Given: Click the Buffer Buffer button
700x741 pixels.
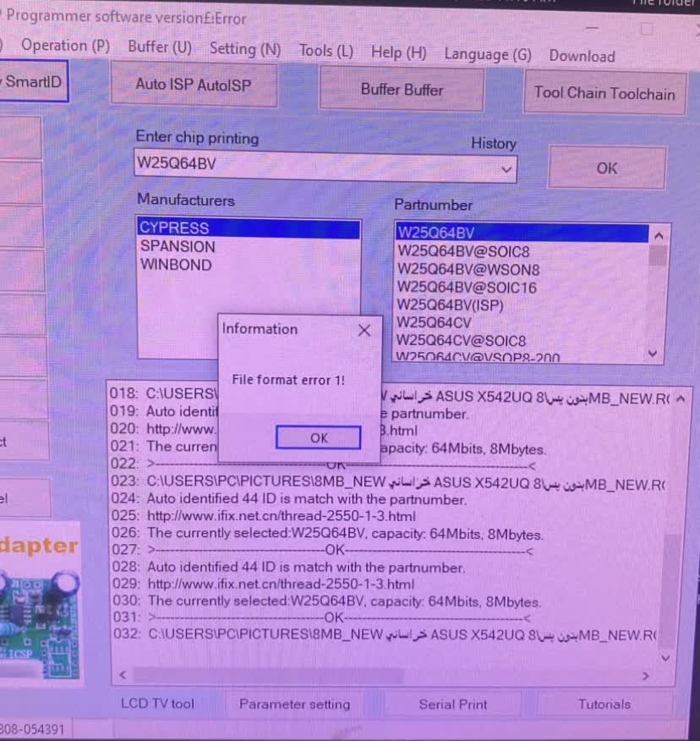Looking at the screenshot, I should point(402,90).
